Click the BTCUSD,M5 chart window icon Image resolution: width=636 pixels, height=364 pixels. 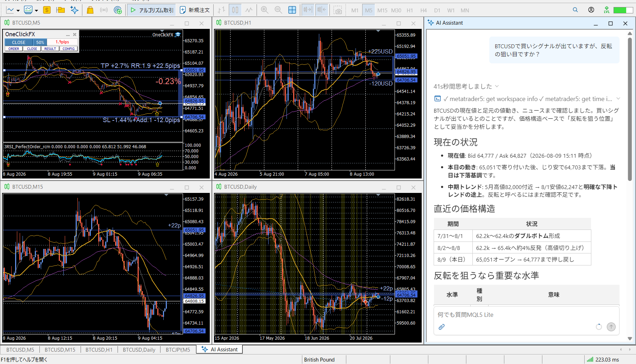click(x=7, y=23)
